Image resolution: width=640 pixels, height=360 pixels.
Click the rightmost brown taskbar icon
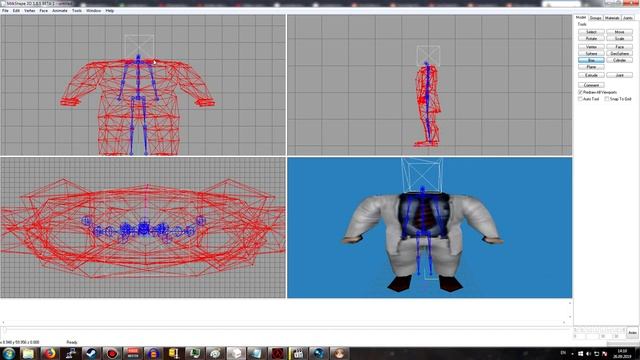339,353
